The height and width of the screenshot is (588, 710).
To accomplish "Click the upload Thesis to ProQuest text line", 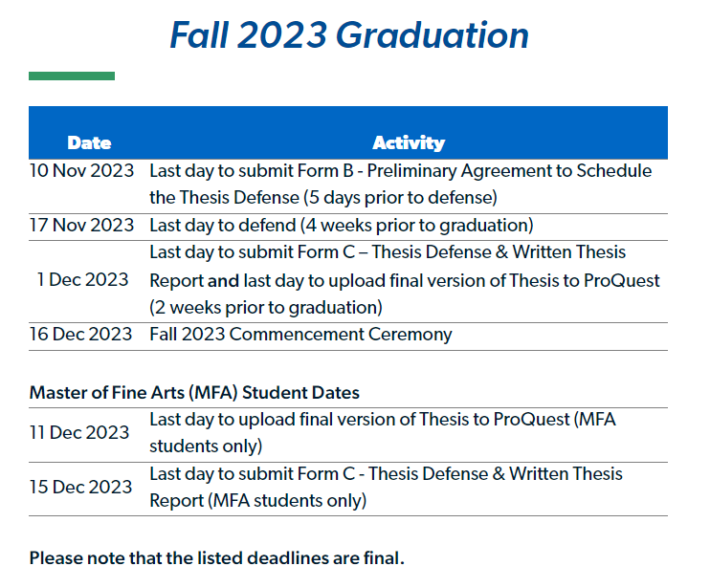I will tap(405, 281).
